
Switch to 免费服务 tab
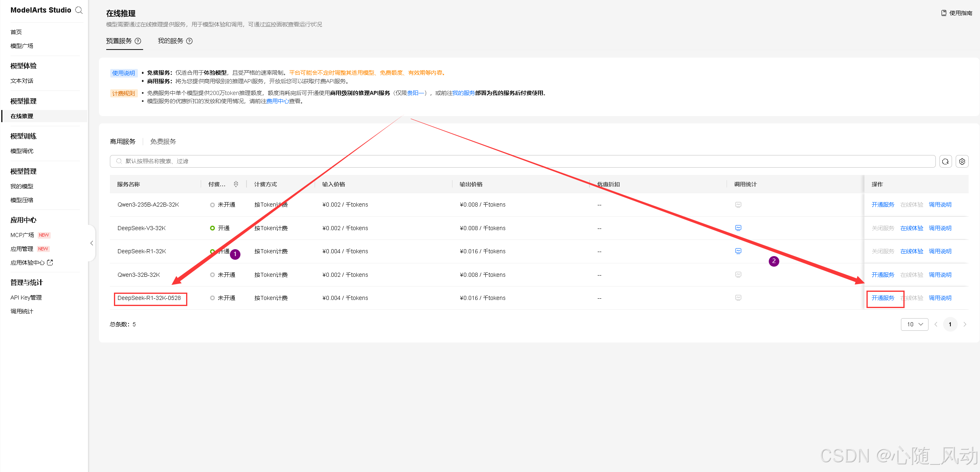pyautogui.click(x=163, y=142)
